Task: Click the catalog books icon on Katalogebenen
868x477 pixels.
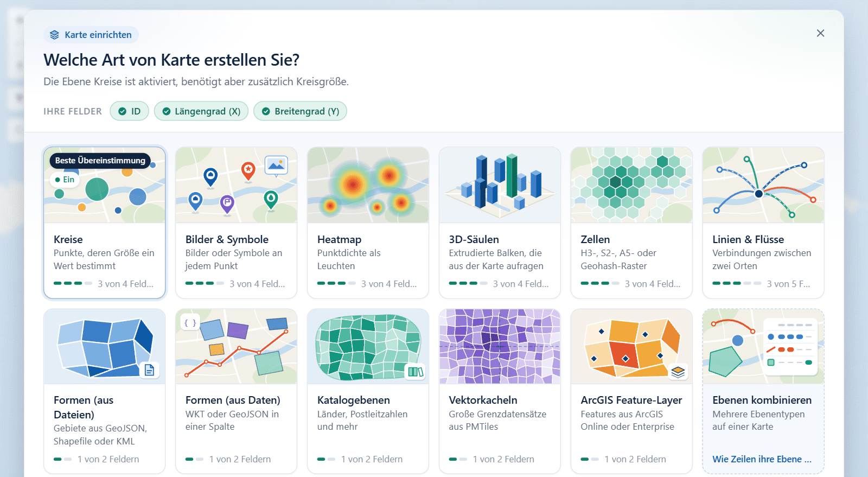Action: pos(416,372)
